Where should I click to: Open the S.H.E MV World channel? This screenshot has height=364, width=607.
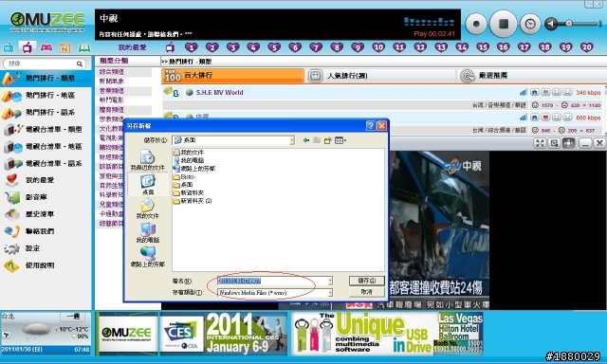tap(219, 93)
